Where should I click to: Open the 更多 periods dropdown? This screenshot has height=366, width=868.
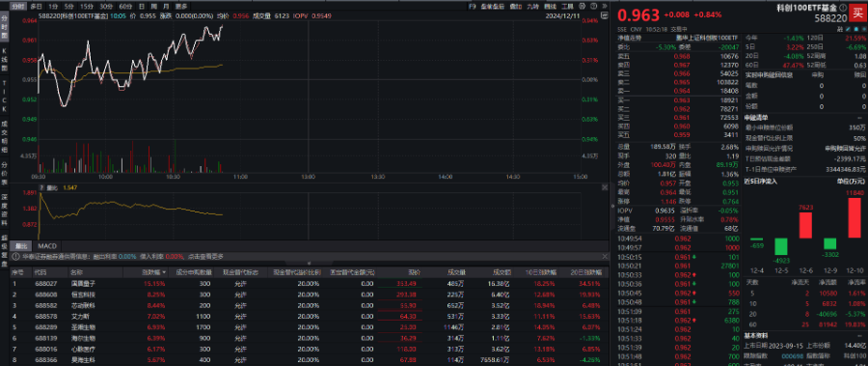180,6
